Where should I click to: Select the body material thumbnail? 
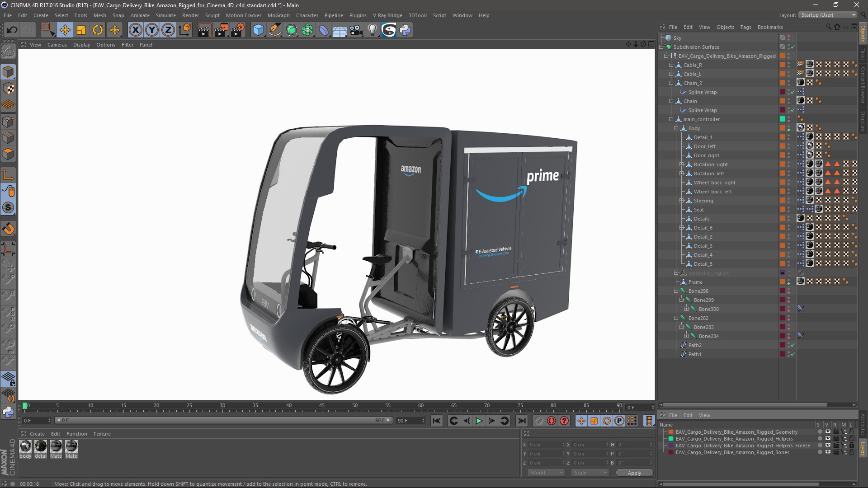[25, 446]
